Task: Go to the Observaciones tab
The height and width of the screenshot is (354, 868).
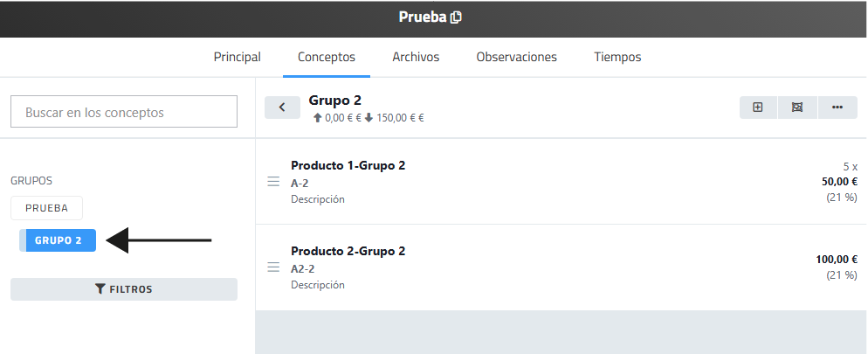Action: 516,57
